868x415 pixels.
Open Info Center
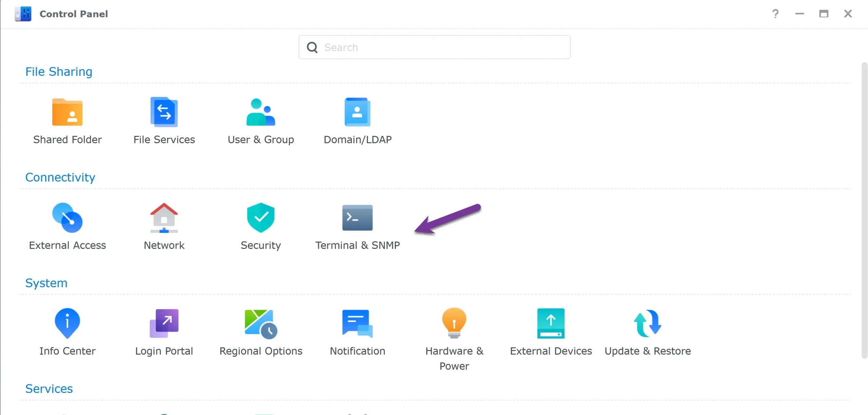pos(67,324)
